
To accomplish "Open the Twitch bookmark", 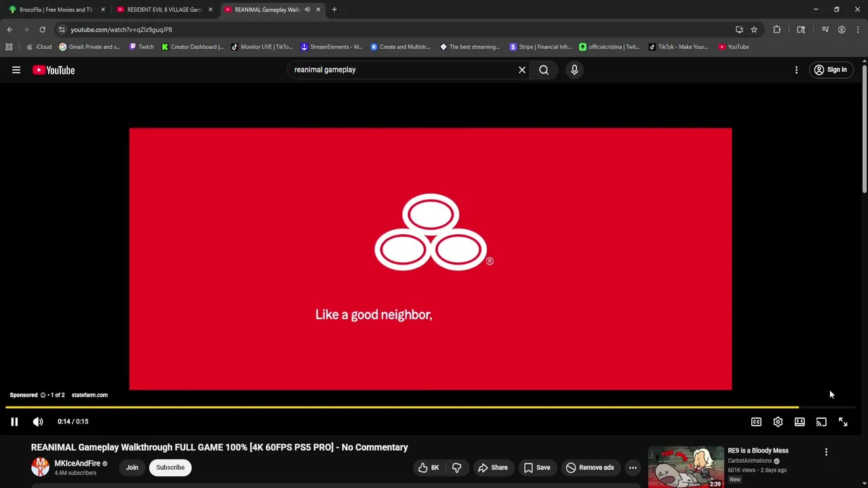I will [x=142, y=47].
